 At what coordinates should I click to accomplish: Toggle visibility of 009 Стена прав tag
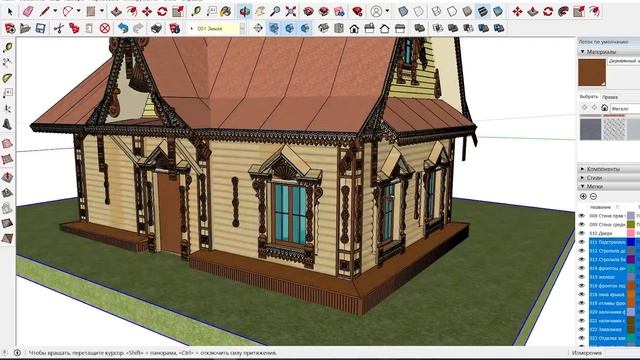[x=582, y=216]
